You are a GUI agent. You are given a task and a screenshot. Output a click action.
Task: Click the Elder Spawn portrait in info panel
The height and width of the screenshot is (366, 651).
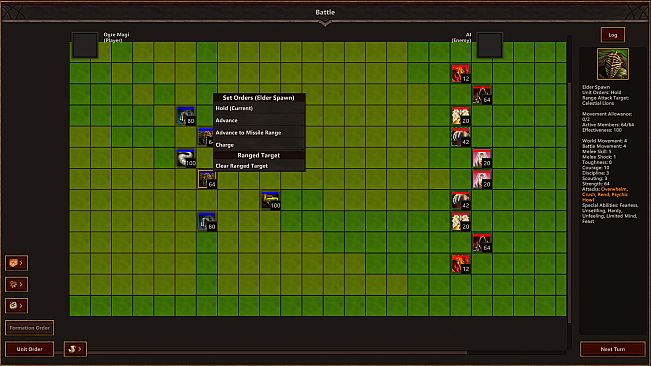coord(613,64)
